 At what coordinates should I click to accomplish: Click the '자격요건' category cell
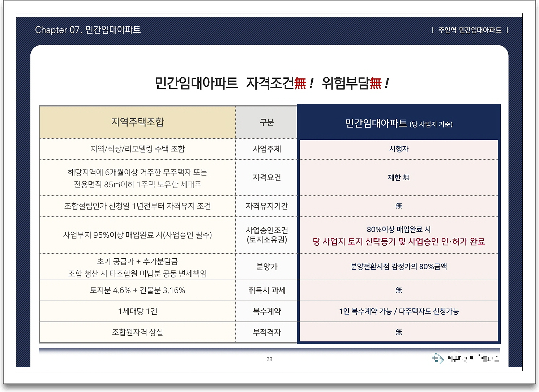click(266, 177)
